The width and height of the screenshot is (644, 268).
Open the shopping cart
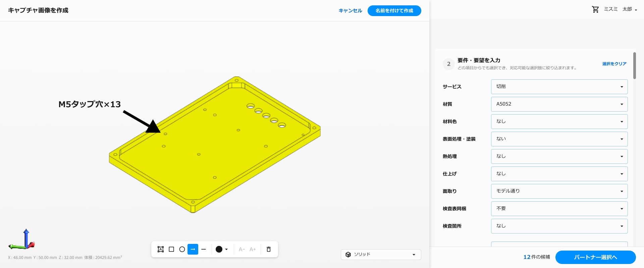(595, 9)
